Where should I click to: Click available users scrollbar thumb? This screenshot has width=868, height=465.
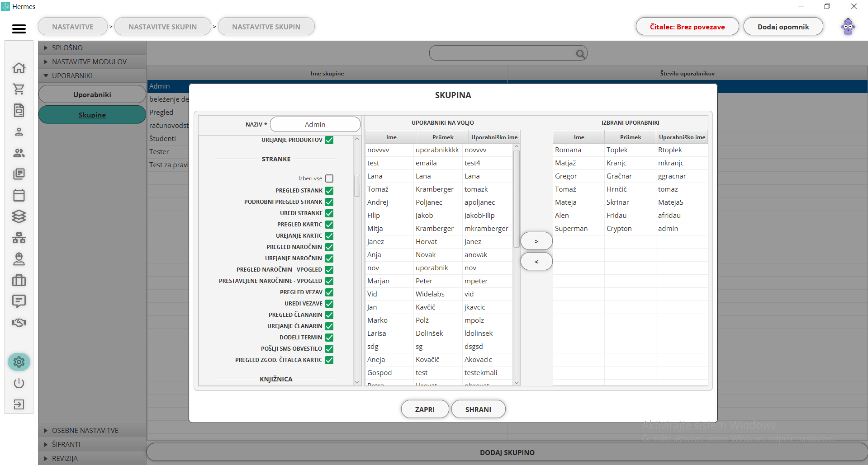[517, 199]
